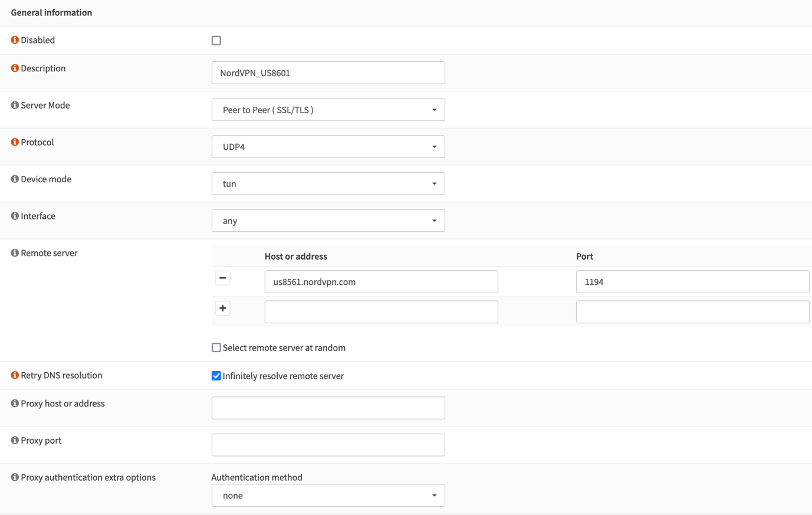This screenshot has width=812, height=515.
Task: Enable the Disabled checkbox
Action: pyautogui.click(x=216, y=40)
